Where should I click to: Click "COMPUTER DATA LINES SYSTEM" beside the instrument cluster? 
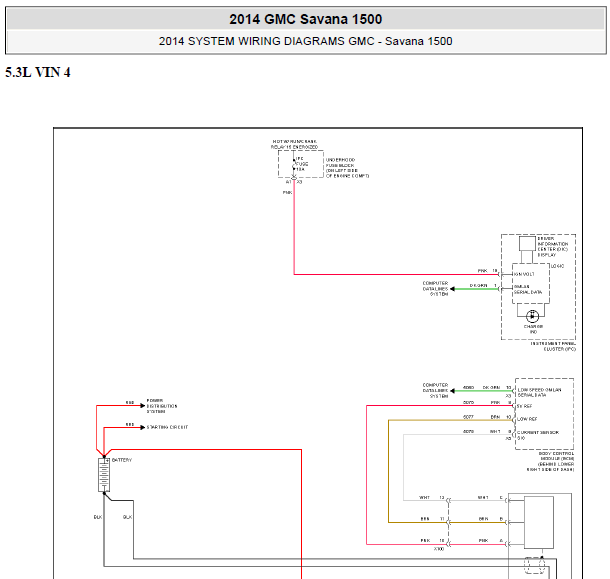[435, 289]
